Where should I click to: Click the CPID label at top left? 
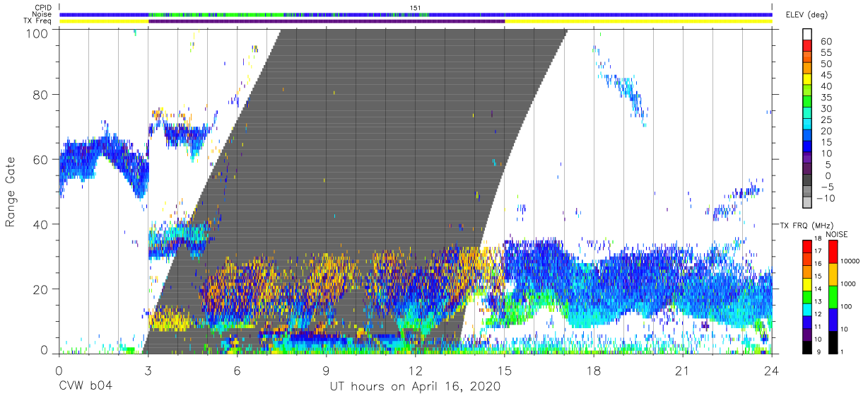(43, 8)
